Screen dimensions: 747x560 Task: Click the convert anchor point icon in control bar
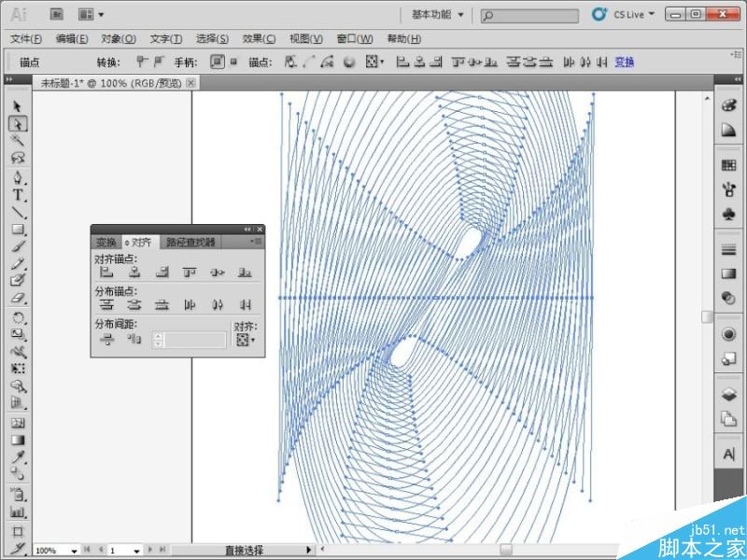click(x=289, y=62)
